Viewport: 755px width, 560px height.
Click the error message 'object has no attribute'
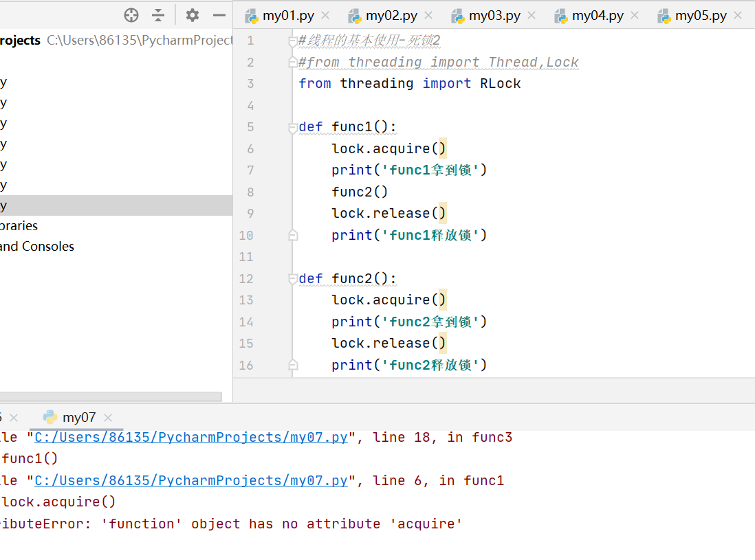coord(285,524)
